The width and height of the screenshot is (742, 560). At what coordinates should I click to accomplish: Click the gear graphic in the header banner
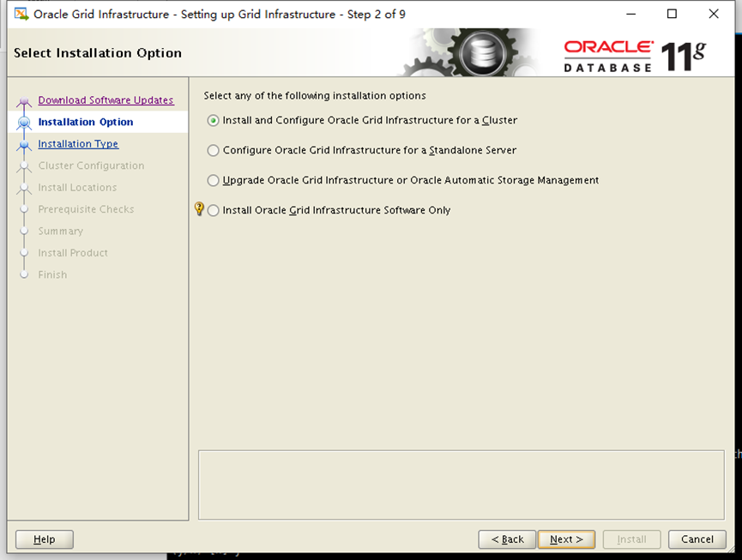pyautogui.click(x=477, y=54)
